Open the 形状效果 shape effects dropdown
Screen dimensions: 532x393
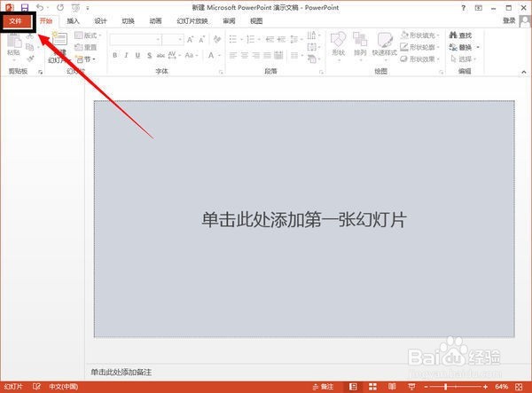click(x=420, y=59)
